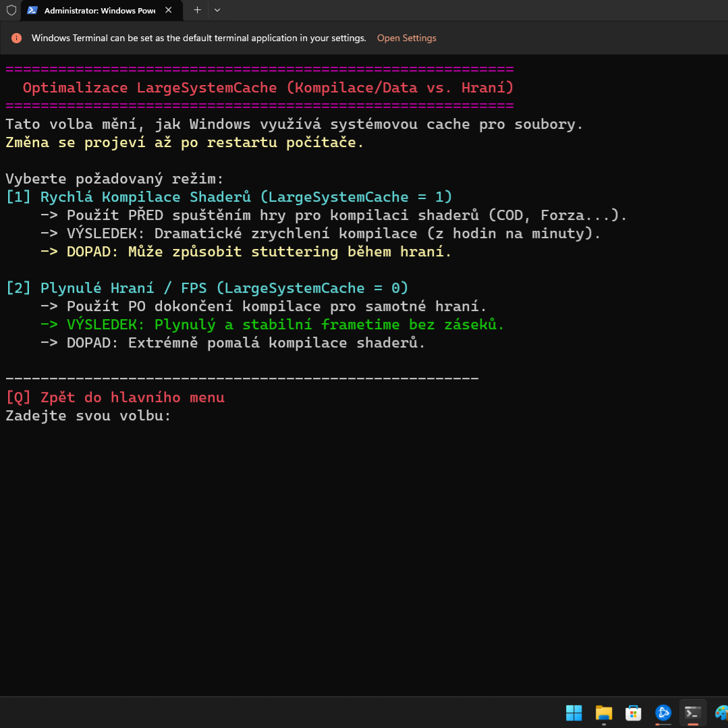
Task: Launch Microsoft Store from the taskbar
Action: tap(633, 712)
